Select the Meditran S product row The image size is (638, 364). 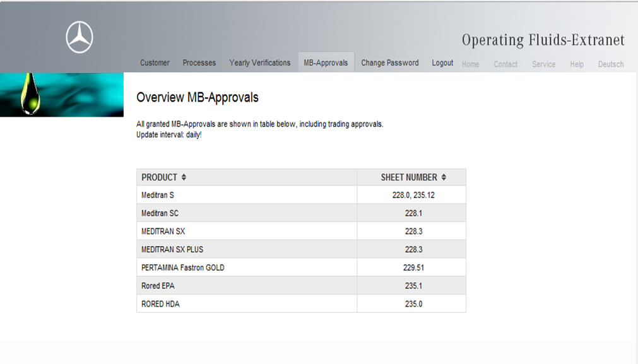click(301, 195)
